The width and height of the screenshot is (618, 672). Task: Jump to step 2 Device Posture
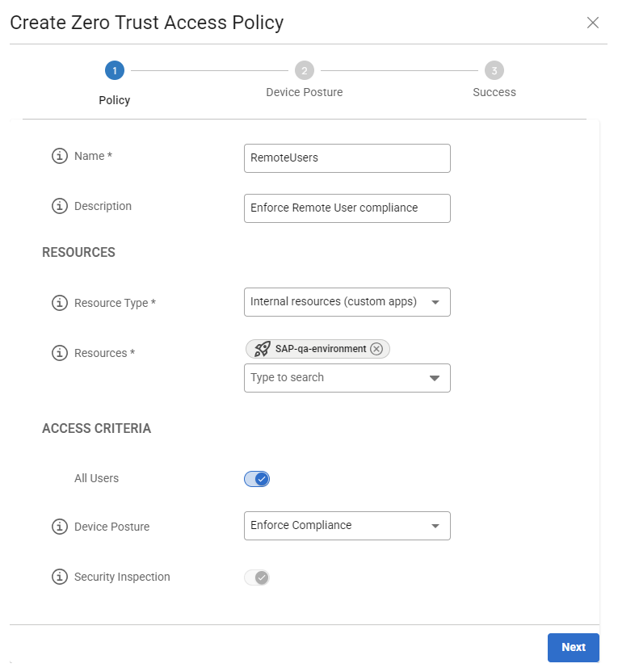click(x=305, y=71)
